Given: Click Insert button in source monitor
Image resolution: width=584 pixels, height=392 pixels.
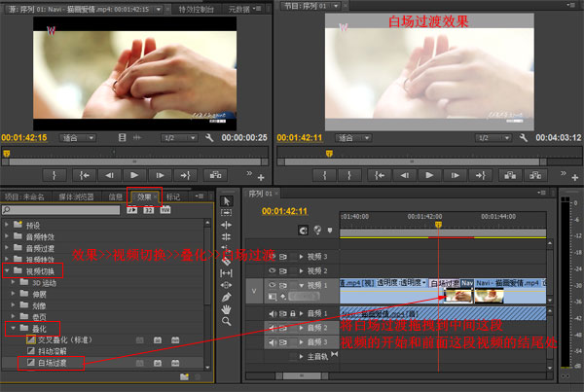Looking at the screenshot, I should pyautogui.click(x=215, y=175).
